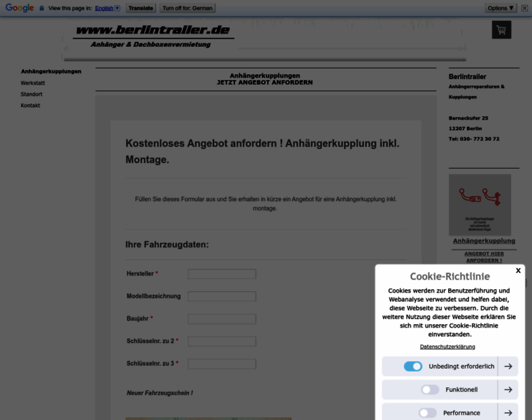This screenshot has height=420, width=532.
Task: Close the cookie policy popup
Action: pyautogui.click(x=518, y=270)
